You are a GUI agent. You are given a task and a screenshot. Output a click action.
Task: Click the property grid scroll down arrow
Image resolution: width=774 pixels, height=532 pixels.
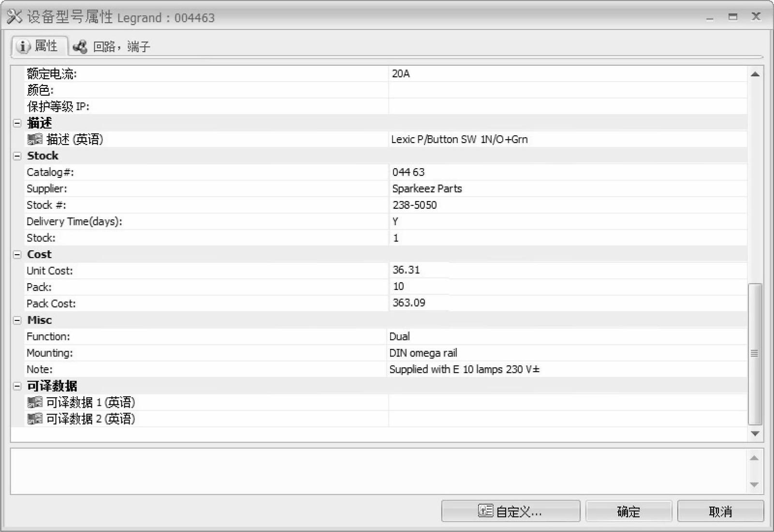pyautogui.click(x=755, y=434)
